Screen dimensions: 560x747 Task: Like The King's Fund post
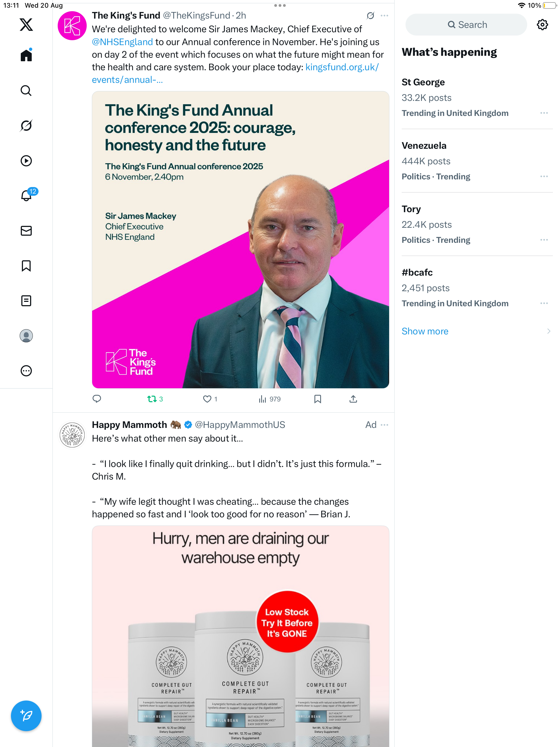[x=207, y=399]
